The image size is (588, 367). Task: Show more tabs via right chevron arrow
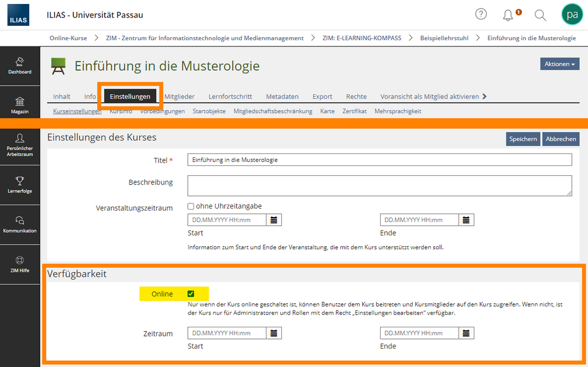pos(485,96)
